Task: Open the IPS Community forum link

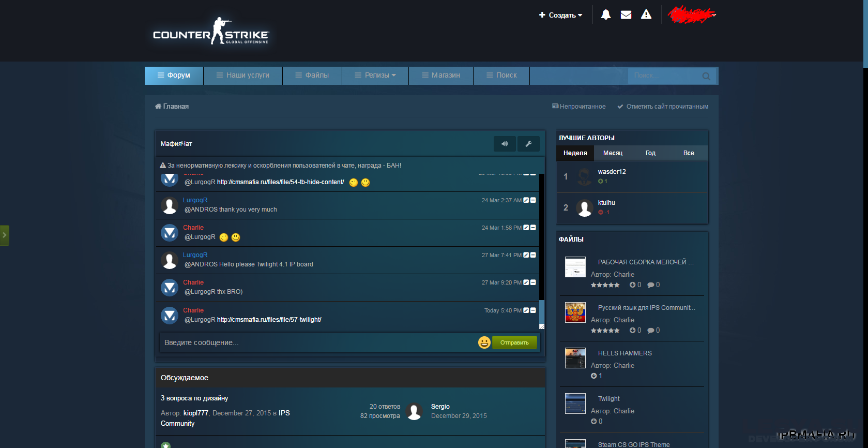Action: (x=225, y=418)
